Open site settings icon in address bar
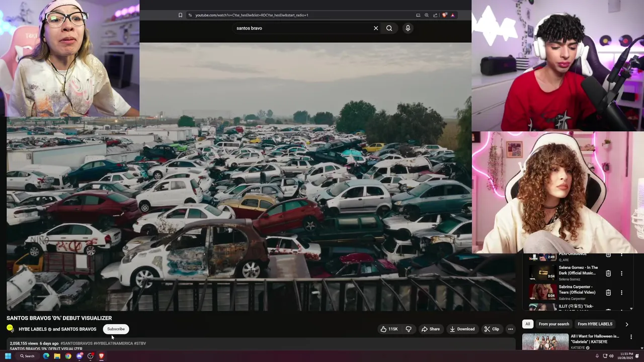The image size is (644, 362). pyautogui.click(x=190, y=15)
